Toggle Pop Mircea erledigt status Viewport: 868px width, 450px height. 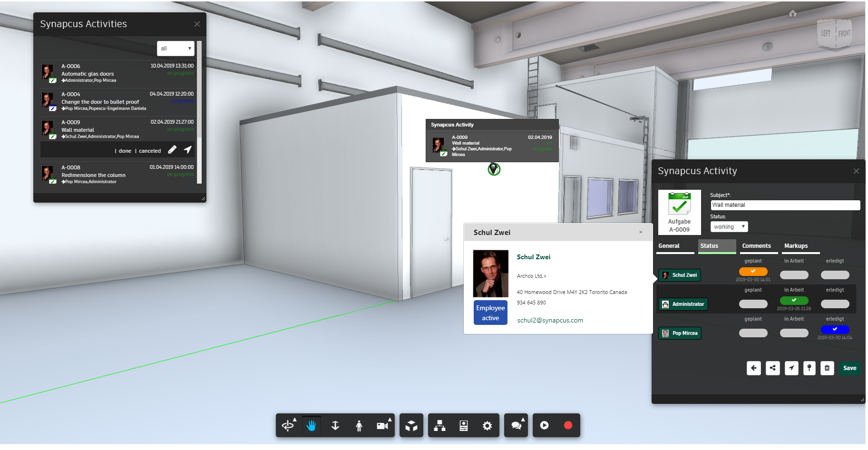point(835,330)
